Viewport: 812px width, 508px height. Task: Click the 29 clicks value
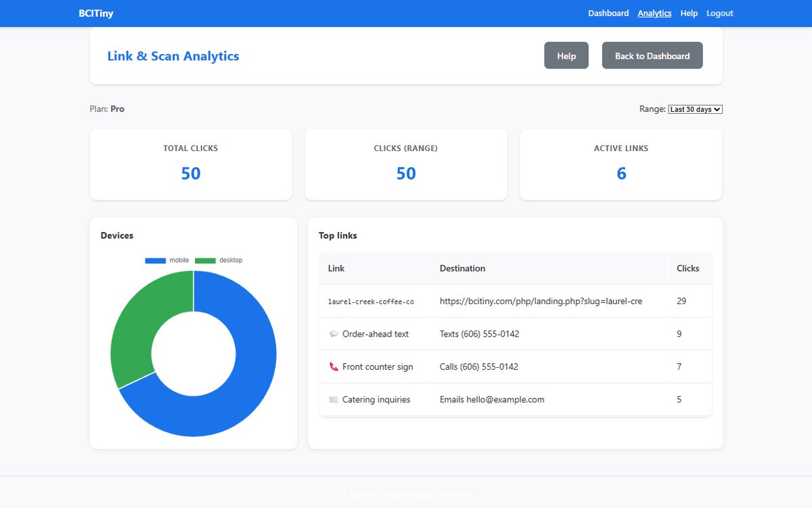click(x=681, y=301)
